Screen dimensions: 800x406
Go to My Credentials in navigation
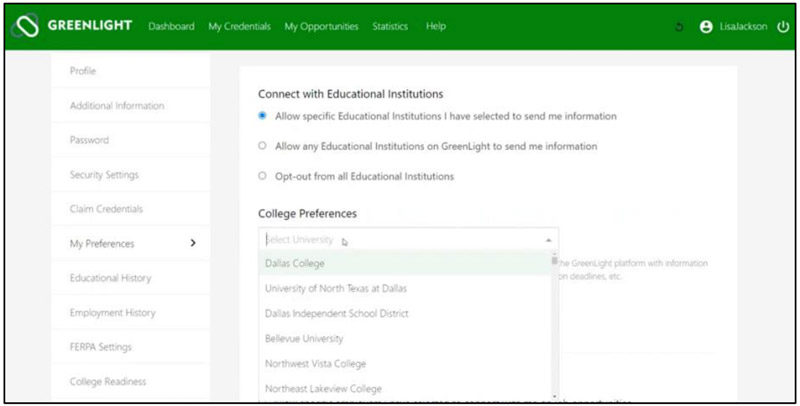point(239,27)
